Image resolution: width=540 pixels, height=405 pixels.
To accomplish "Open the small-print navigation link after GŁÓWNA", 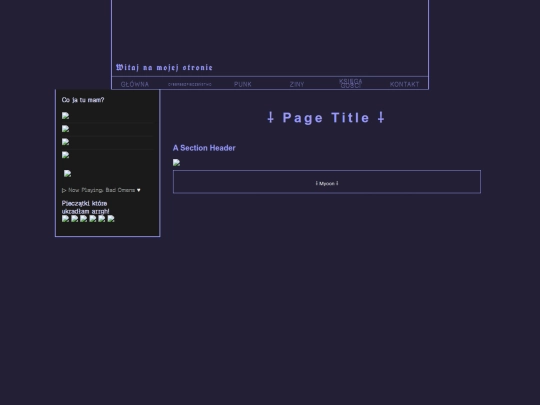I will pyautogui.click(x=190, y=84).
